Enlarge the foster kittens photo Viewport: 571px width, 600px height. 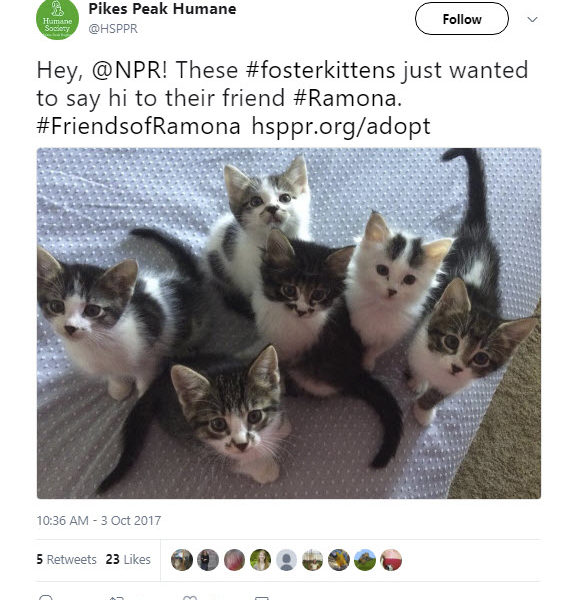289,323
